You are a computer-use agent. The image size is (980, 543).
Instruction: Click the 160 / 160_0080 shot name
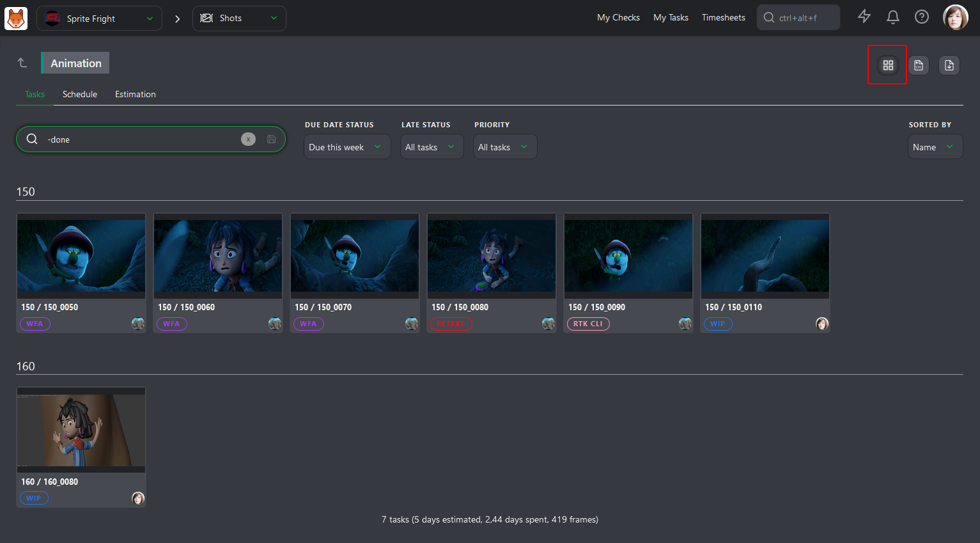(50, 482)
